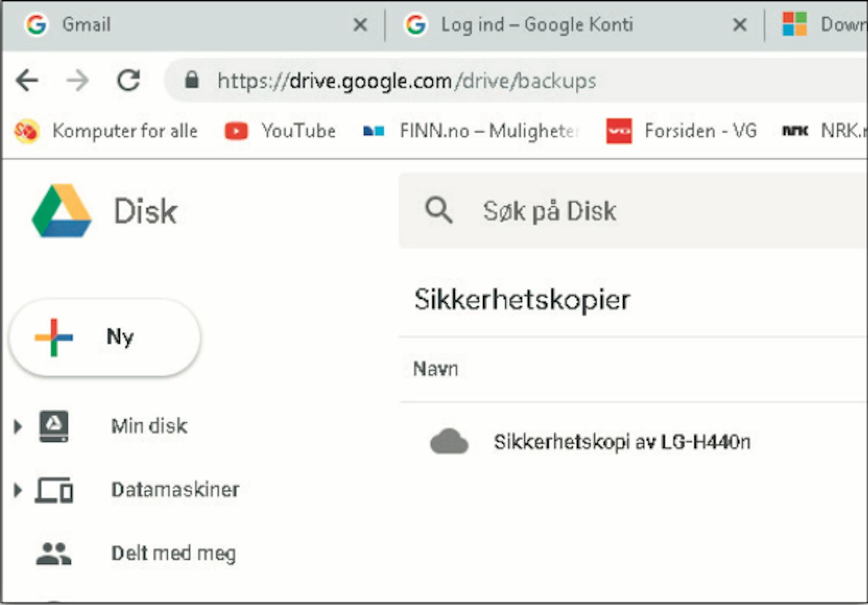868x605 pixels.
Task: Click the Søk på Disk search field
Action: coord(633,211)
